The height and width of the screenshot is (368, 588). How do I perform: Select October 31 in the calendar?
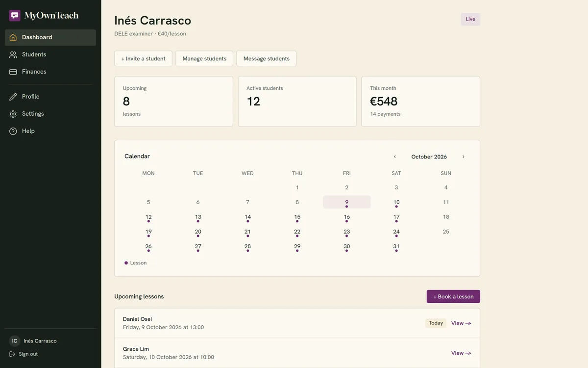pos(396,246)
